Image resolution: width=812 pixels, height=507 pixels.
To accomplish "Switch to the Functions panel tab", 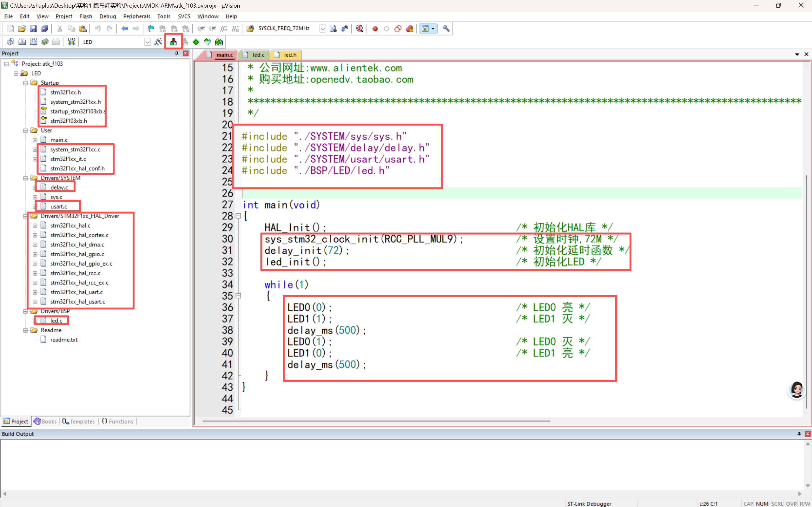I will (117, 421).
